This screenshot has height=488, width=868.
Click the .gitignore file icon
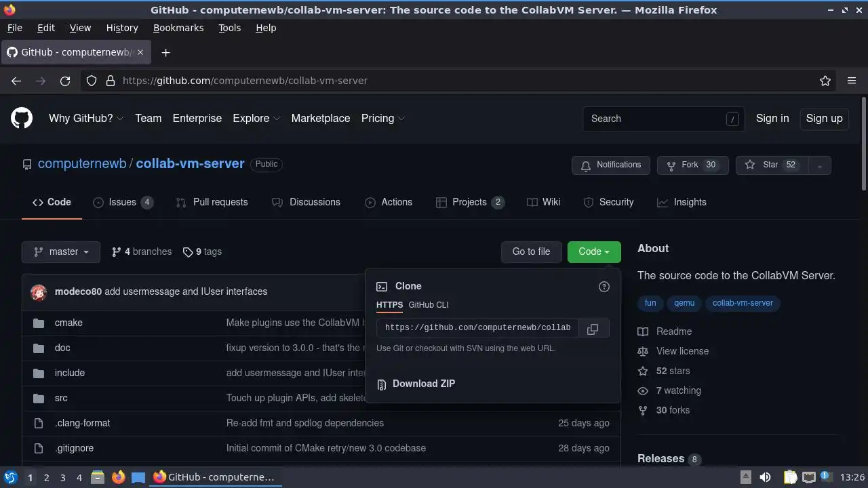pos(39,449)
